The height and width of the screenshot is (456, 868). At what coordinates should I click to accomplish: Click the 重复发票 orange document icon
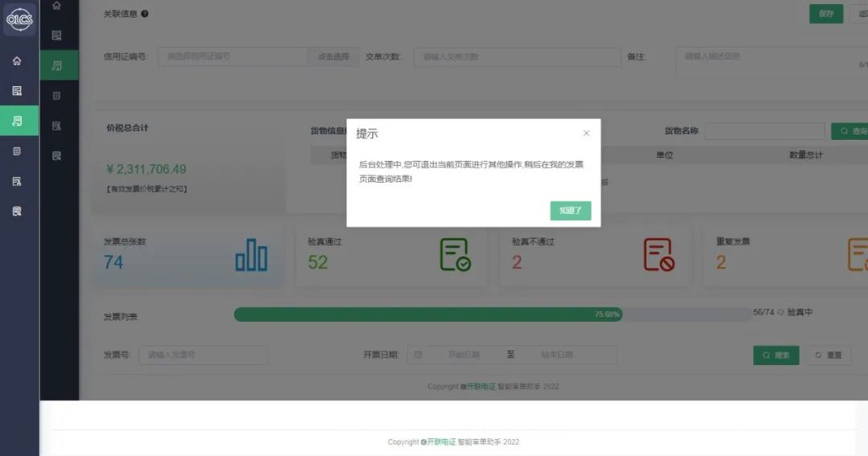(858, 255)
